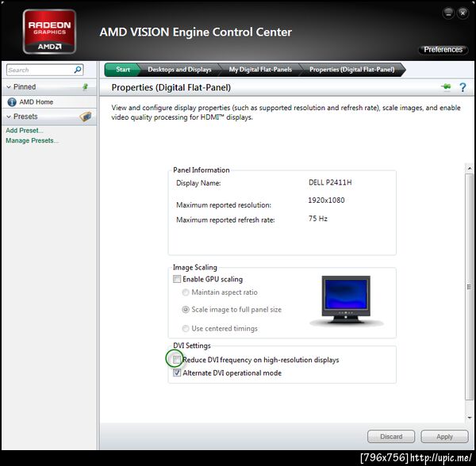Open the Add Preset link
The width and height of the screenshot is (476, 466).
click(x=25, y=131)
